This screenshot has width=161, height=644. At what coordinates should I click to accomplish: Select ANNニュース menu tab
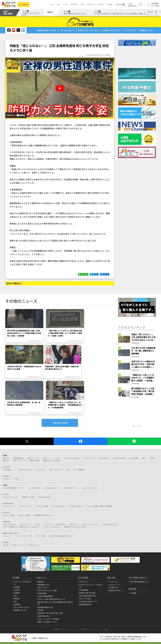point(146,30)
